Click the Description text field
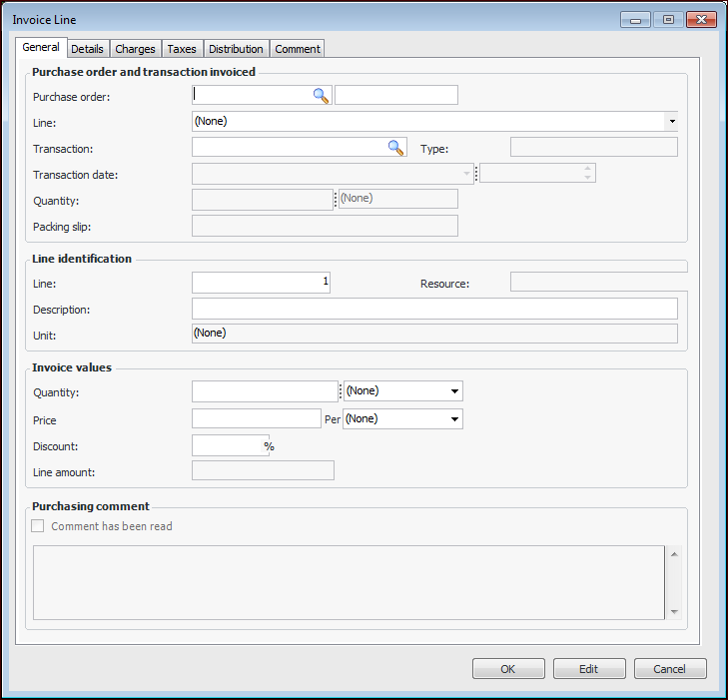This screenshot has width=728, height=700. [434, 309]
